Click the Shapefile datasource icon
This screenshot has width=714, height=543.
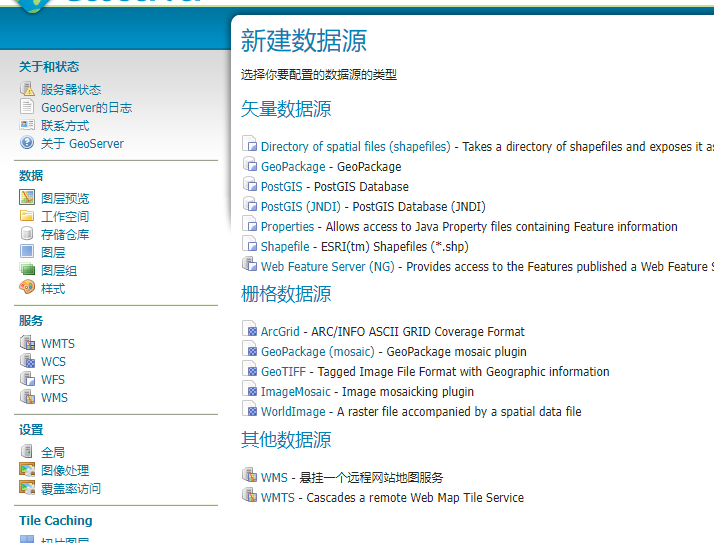(x=250, y=244)
